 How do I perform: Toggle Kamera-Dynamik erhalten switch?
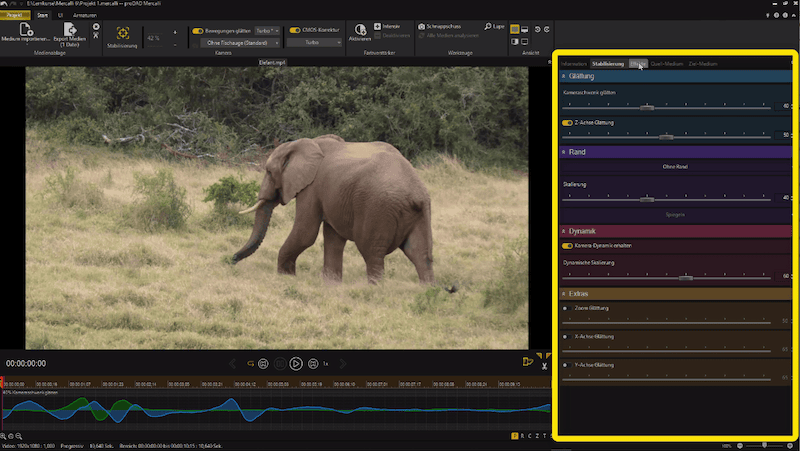(x=567, y=245)
